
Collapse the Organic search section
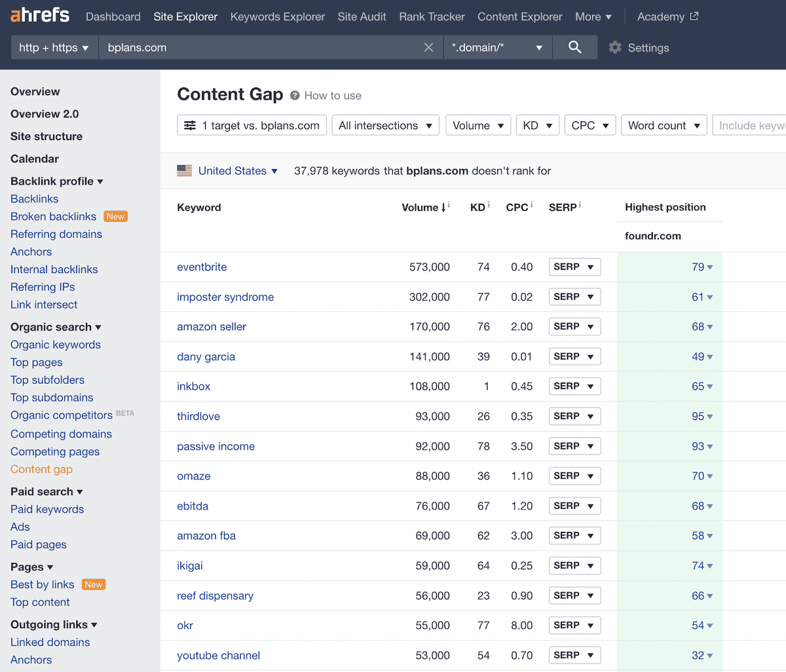click(x=56, y=327)
